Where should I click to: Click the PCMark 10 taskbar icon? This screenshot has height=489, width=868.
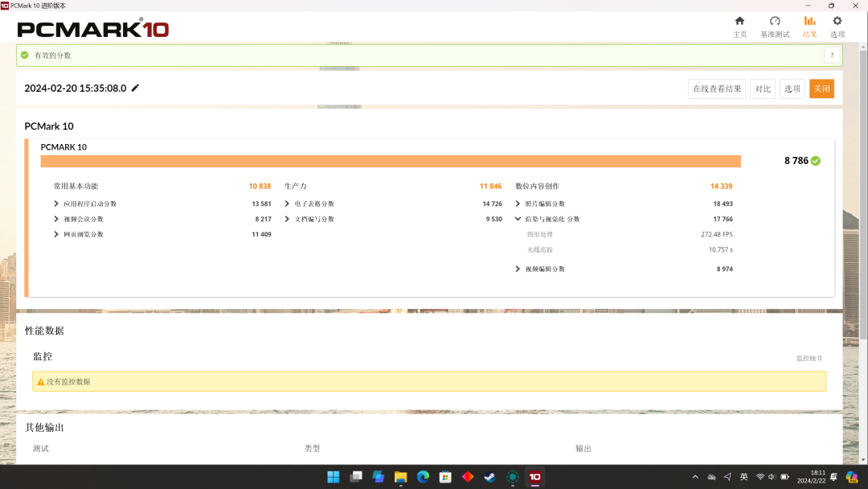click(x=534, y=477)
